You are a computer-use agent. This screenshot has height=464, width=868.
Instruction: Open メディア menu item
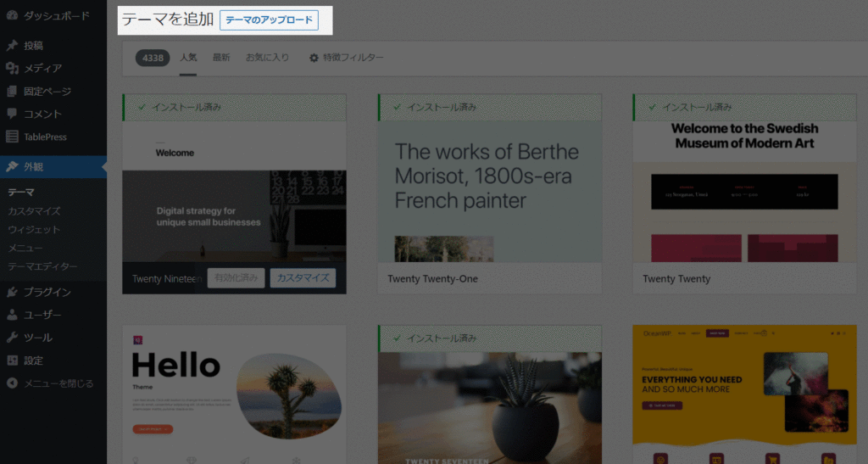[x=53, y=68]
